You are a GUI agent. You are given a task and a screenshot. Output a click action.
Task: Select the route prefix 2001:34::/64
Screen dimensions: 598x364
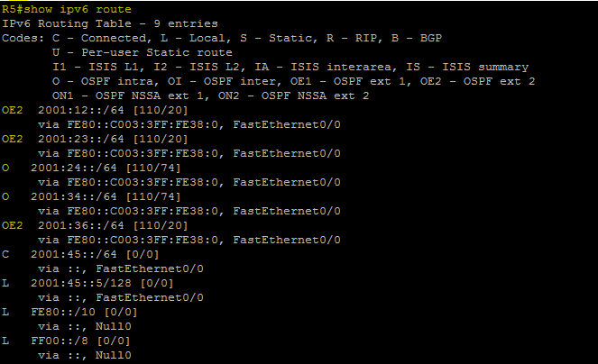tap(74, 196)
